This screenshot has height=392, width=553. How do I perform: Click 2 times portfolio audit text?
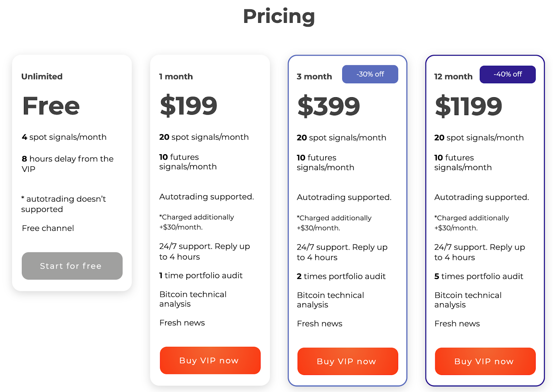pyautogui.click(x=341, y=276)
